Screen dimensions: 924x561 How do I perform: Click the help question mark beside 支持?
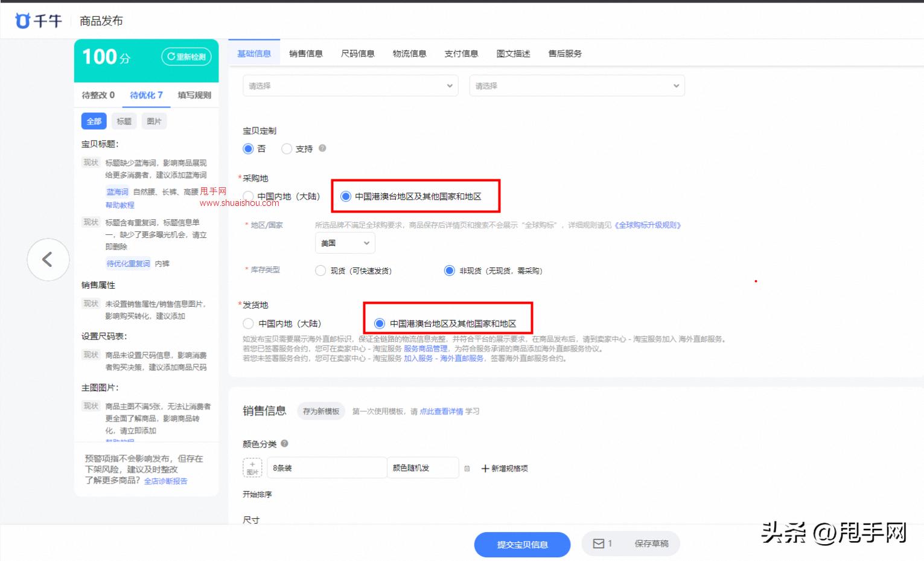[x=322, y=149]
